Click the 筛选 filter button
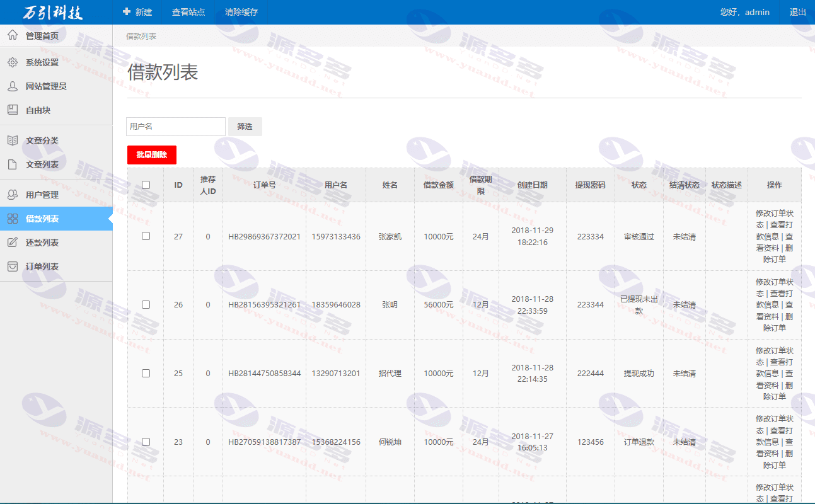 click(x=245, y=127)
